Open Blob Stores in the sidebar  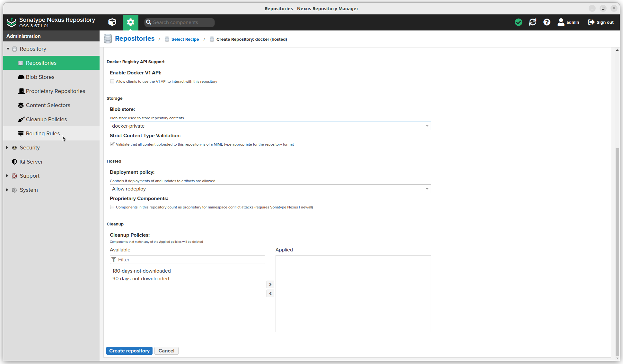point(51,77)
